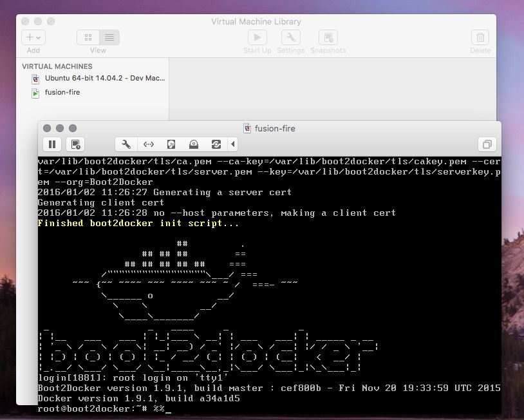Click the fusion-fire title bar document icon
Image resolution: width=524 pixels, height=420 pixels.
[247, 128]
